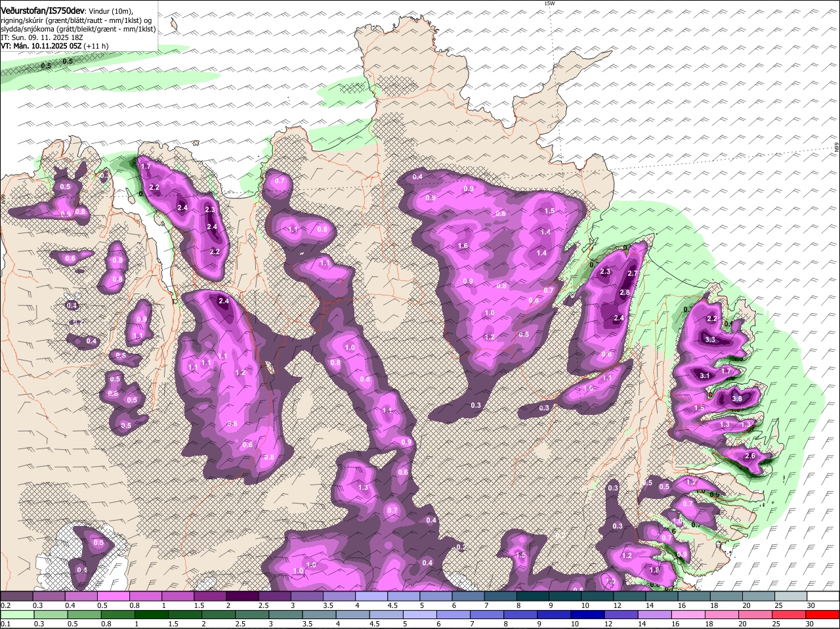
Task: Click the bright pink 0.5–0.8 snowfall legend swatch
Action: pos(113,596)
